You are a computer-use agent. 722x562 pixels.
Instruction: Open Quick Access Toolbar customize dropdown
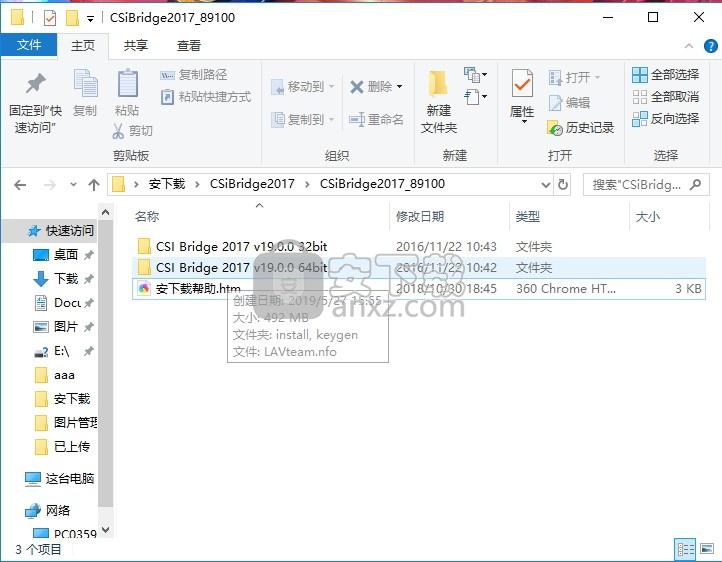[91, 18]
